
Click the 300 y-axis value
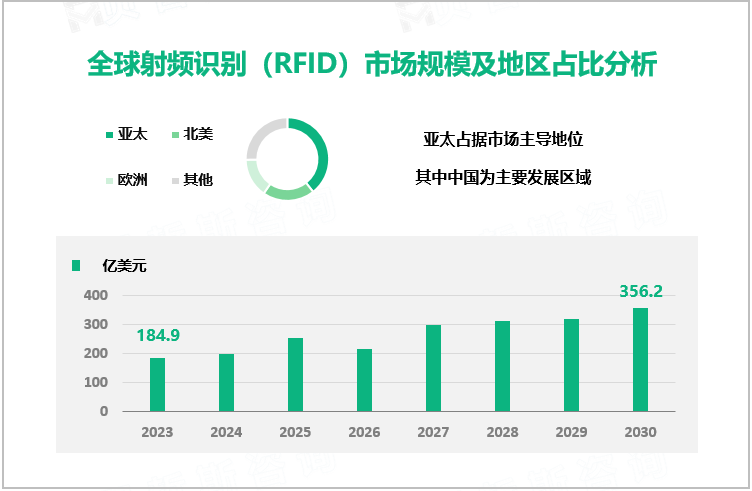96,325
